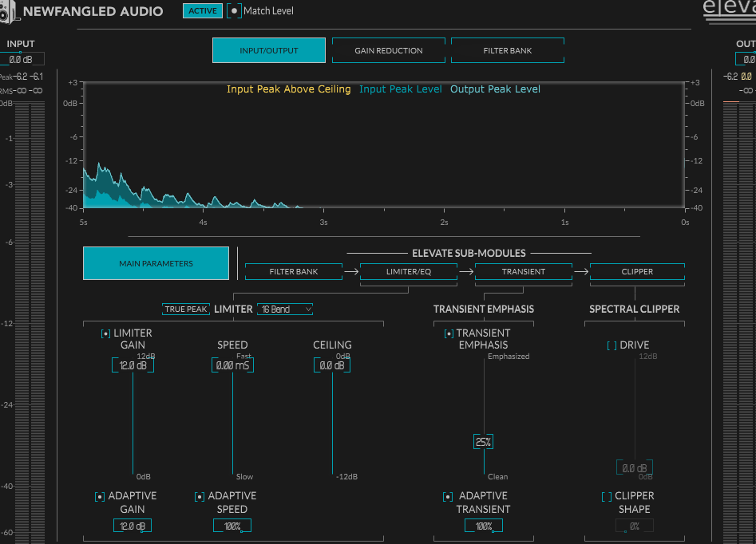Image resolution: width=756 pixels, height=544 pixels.
Task: Click the Ceiling 0.0 dB slider handle
Action: tap(332, 365)
